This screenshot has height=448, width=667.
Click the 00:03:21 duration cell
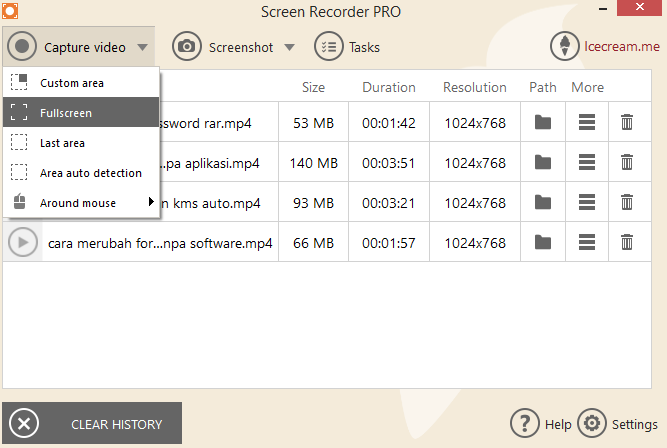click(x=388, y=203)
